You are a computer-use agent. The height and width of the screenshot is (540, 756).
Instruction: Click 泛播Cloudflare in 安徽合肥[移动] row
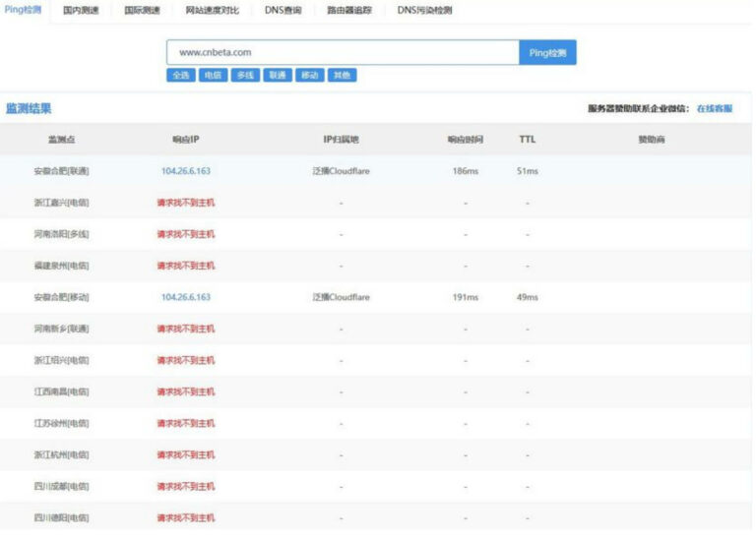point(341,297)
